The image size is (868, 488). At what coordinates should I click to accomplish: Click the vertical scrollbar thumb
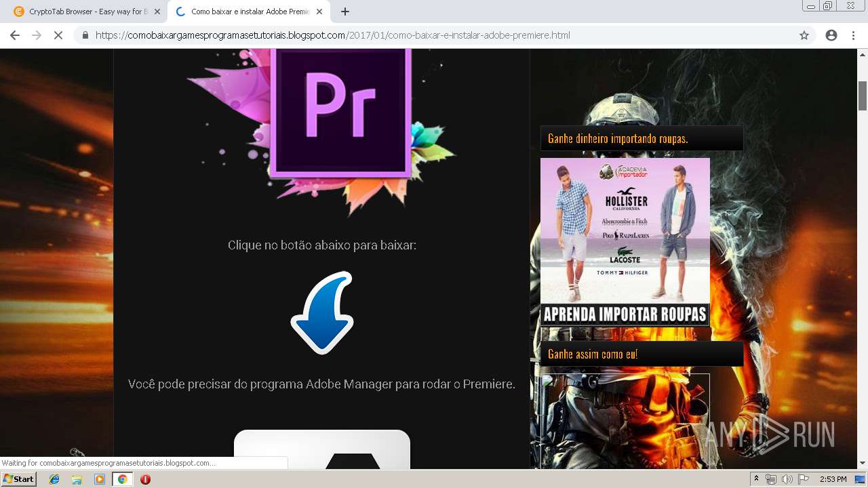[x=863, y=95]
